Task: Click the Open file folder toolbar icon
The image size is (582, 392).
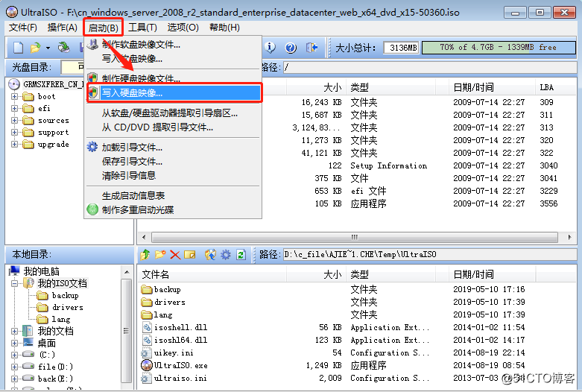Action: click(x=35, y=48)
